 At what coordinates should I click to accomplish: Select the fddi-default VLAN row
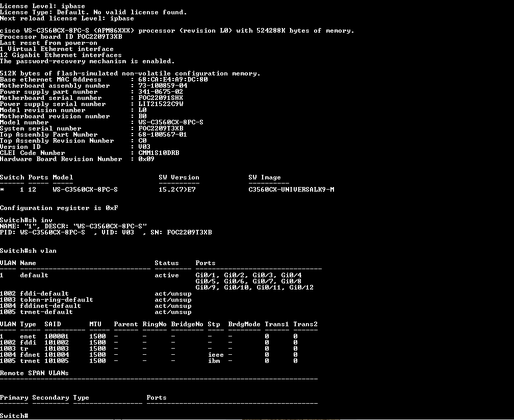96,294
